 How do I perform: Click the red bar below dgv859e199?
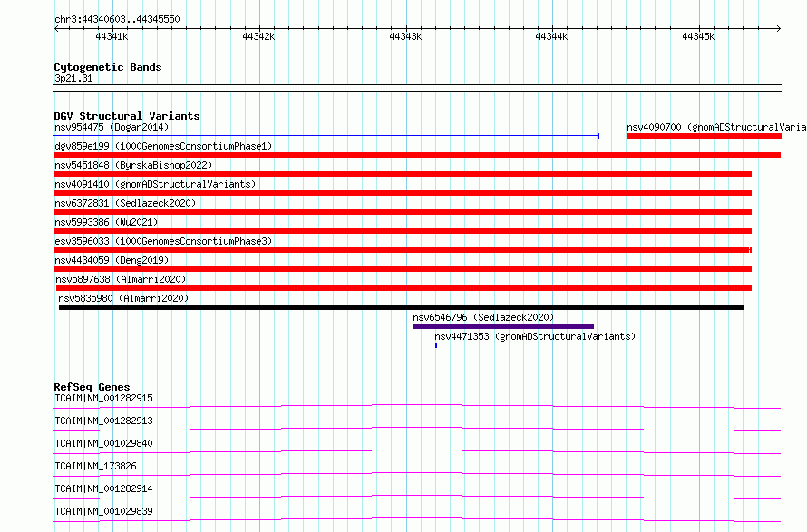click(417, 155)
